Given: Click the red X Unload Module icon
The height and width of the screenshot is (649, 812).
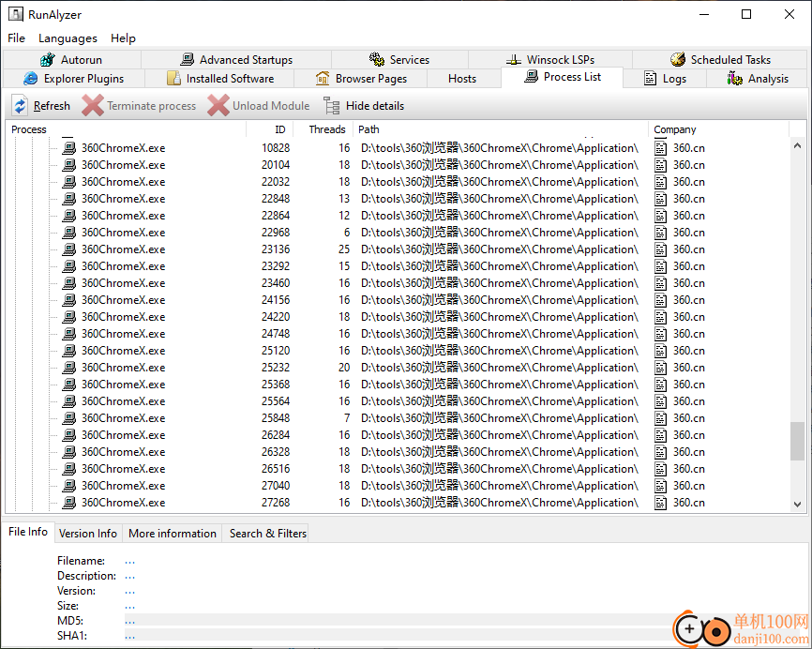Looking at the screenshot, I should [218, 106].
